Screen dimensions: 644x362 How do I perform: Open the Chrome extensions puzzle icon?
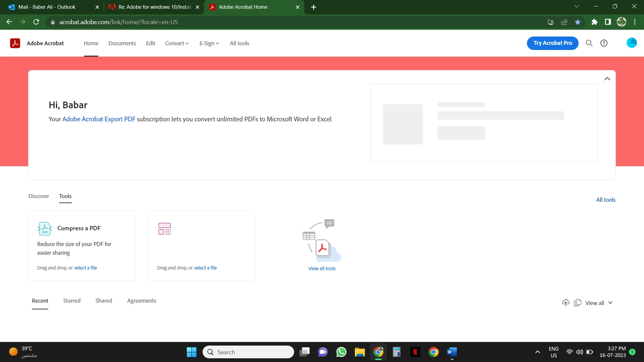click(x=594, y=22)
